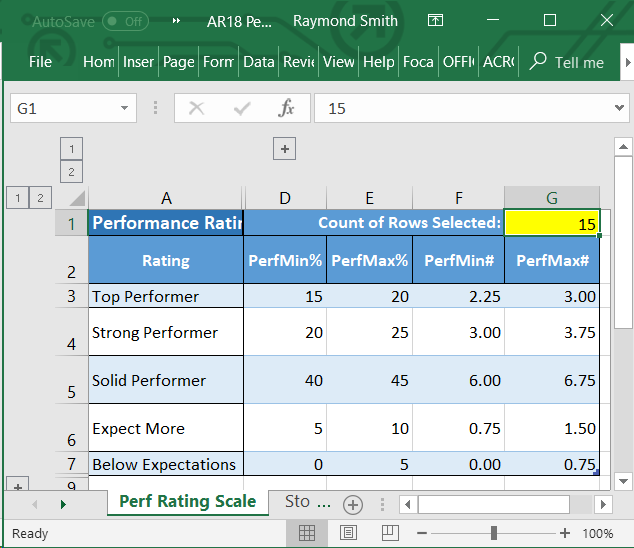Select the Perf Rating Scale sheet tab
The image size is (634, 548).
coord(188,501)
